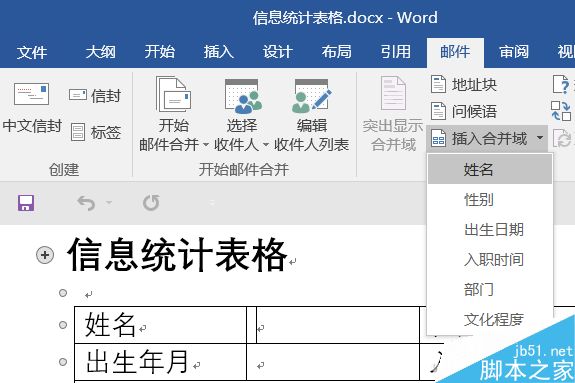Choose 入职时间 merge field
Image resolution: width=575 pixels, height=383 pixels.
(x=490, y=260)
